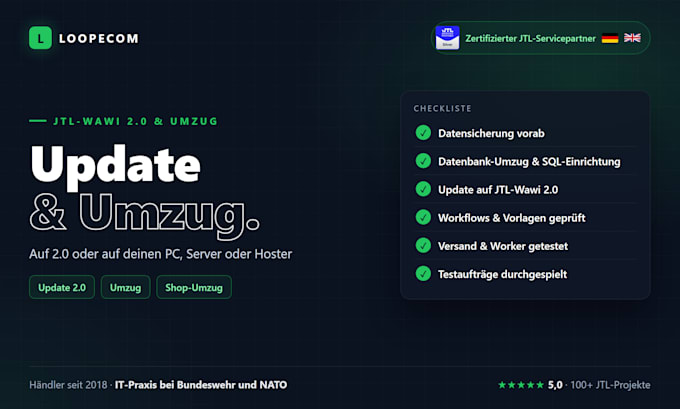Click the text 'Testaufträge durchgespielt'

click(502, 274)
